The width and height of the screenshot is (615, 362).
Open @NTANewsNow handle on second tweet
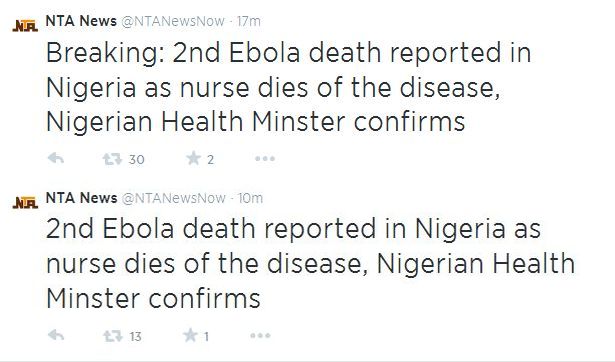173,198
